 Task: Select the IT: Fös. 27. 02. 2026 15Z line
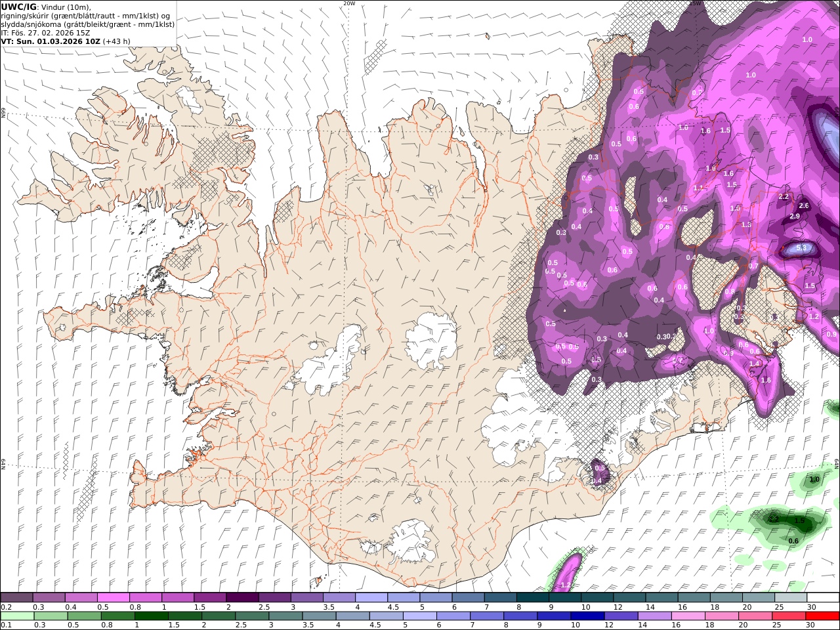tap(46, 33)
